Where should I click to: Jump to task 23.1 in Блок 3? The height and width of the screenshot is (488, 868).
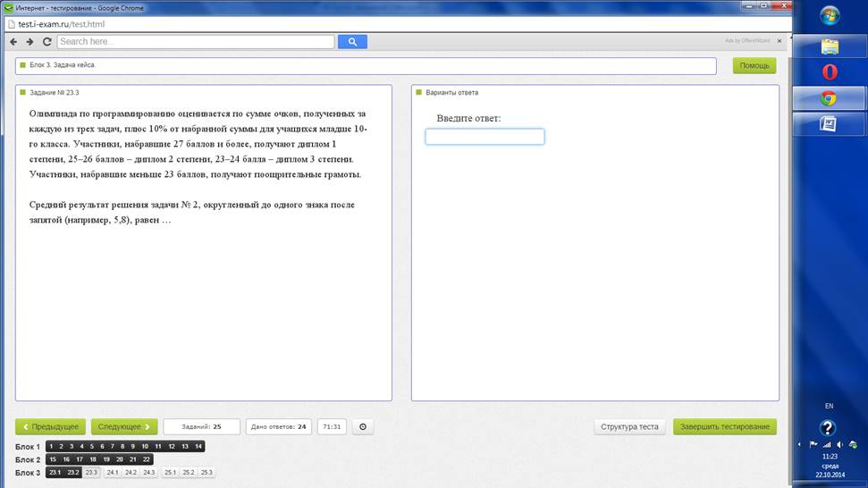coord(55,473)
